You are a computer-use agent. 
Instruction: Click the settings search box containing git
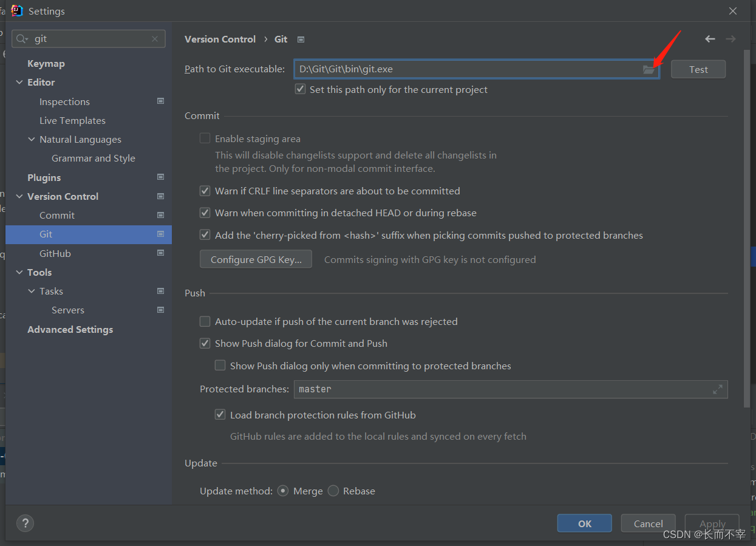pos(89,39)
